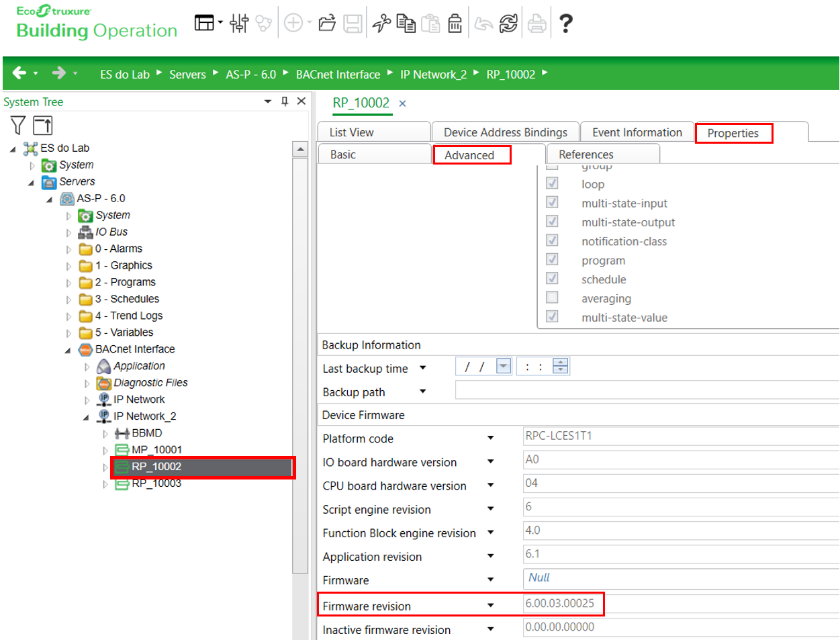The height and width of the screenshot is (640, 840).
Task: Click the Backup path input field
Action: pos(647,390)
